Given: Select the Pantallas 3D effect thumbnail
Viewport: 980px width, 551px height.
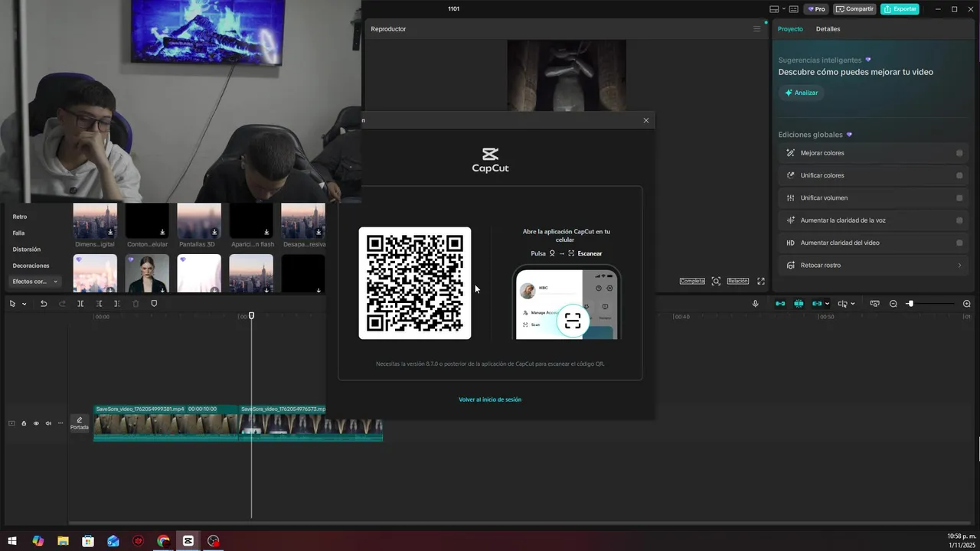Looking at the screenshot, I should (199, 221).
